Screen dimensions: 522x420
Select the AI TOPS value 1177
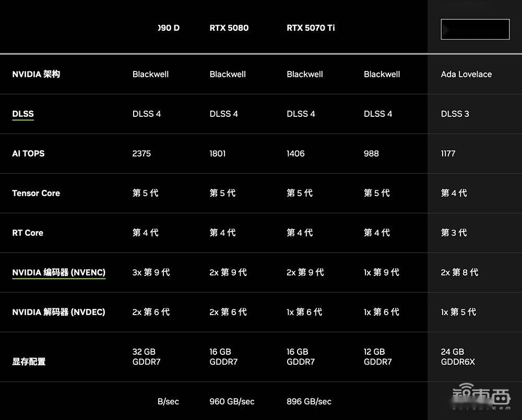448,153
